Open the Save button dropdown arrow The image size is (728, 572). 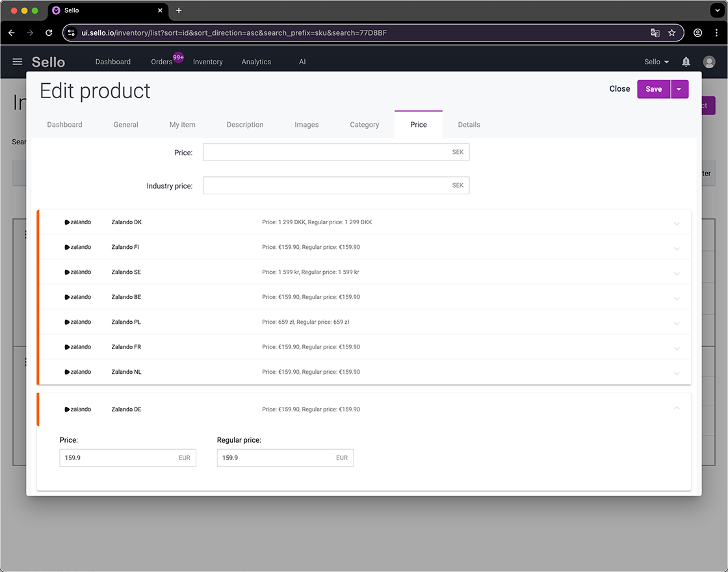coord(679,88)
